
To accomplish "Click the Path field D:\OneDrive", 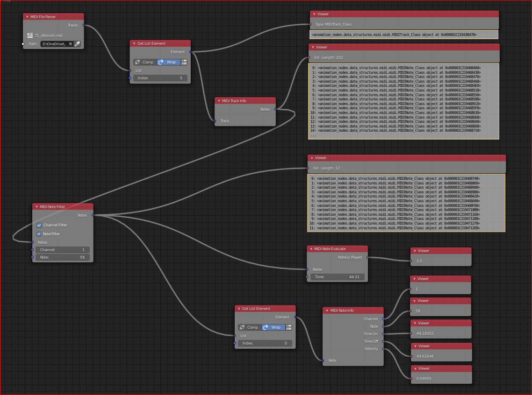I will [x=54, y=44].
